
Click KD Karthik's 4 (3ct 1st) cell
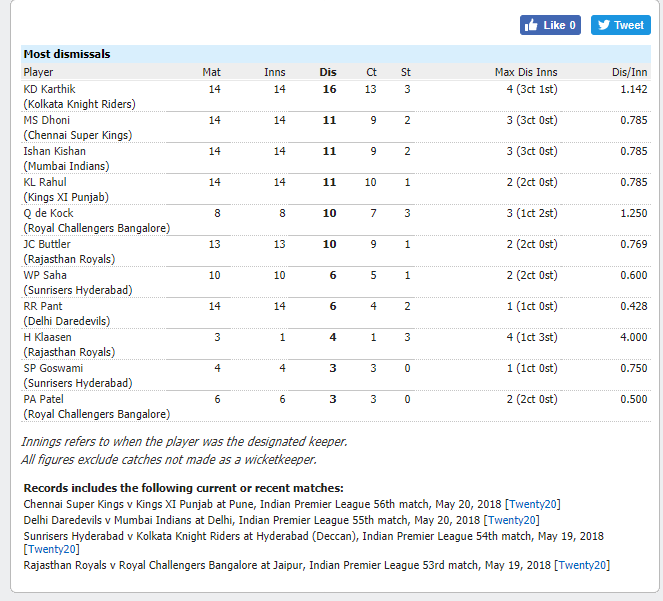click(x=532, y=89)
